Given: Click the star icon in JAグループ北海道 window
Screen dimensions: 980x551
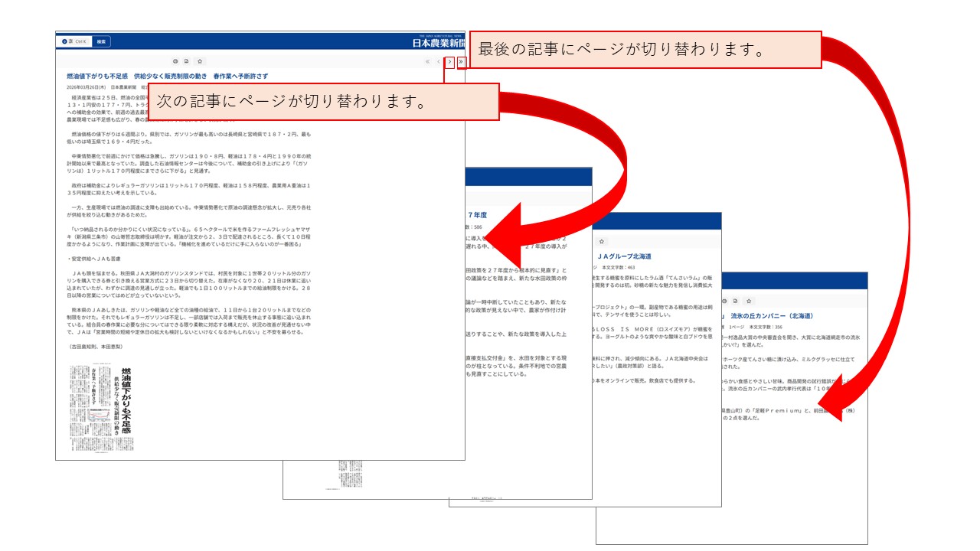Looking at the screenshot, I should pyautogui.click(x=602, y=241).
